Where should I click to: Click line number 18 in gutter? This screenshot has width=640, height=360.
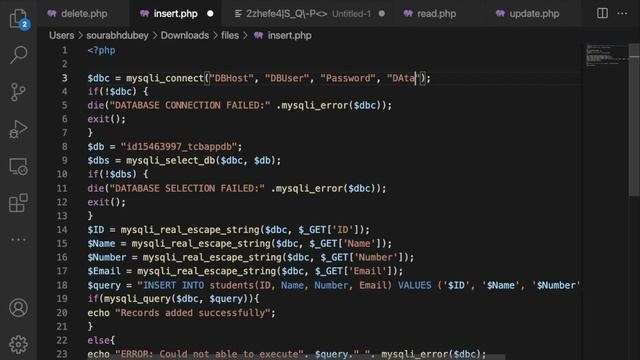(x=62, y=285)
